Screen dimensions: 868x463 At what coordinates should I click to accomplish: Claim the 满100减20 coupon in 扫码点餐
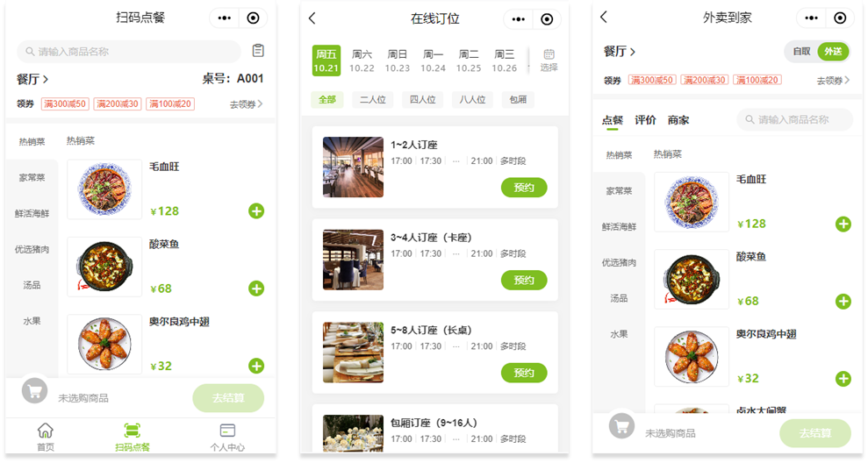click(x=170, y=104)
